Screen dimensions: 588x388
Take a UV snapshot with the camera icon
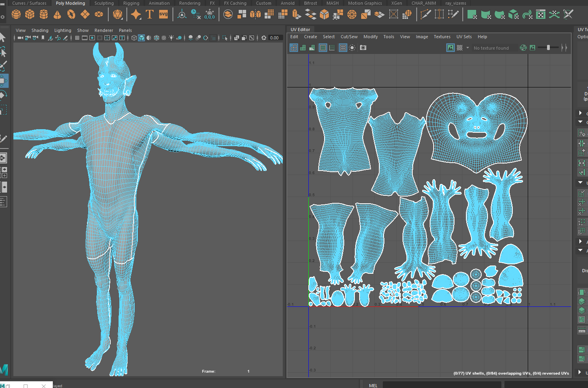[363, 47]
